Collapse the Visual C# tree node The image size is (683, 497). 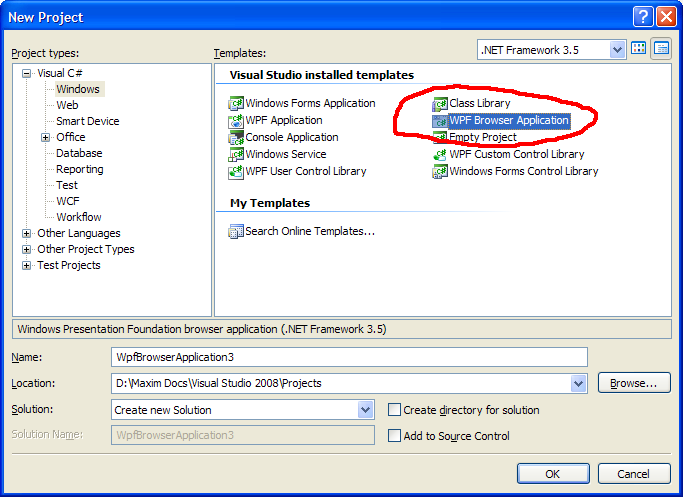tap(27, 74)
